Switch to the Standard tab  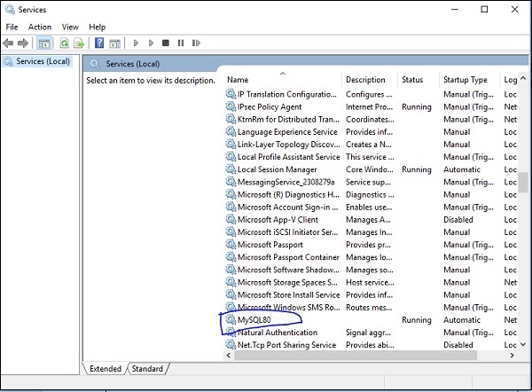coord(147,368)
